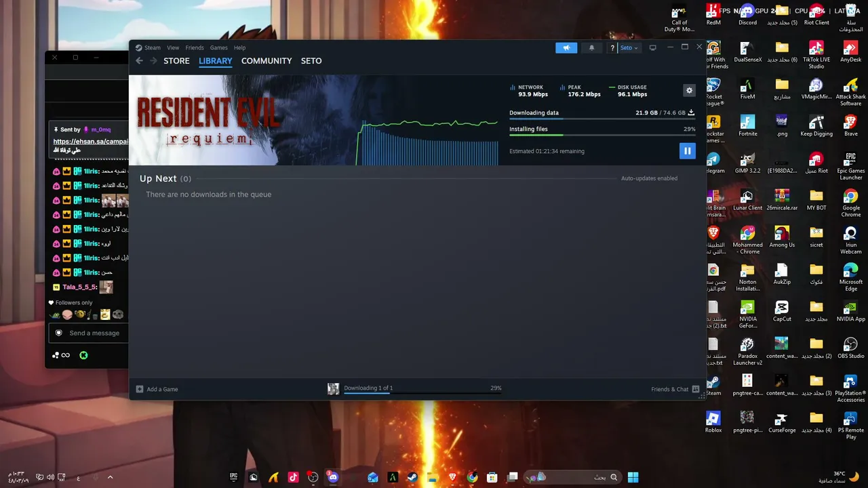Click the Followers only label in chat
This screenshot has width=868, height=488.
[74, 303]
